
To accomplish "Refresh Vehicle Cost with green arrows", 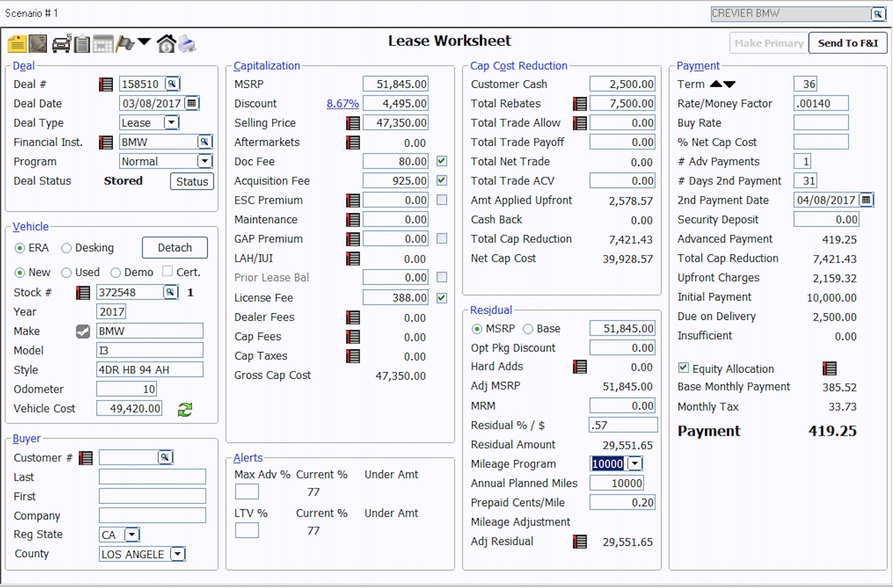I will (x=185, y=409).
